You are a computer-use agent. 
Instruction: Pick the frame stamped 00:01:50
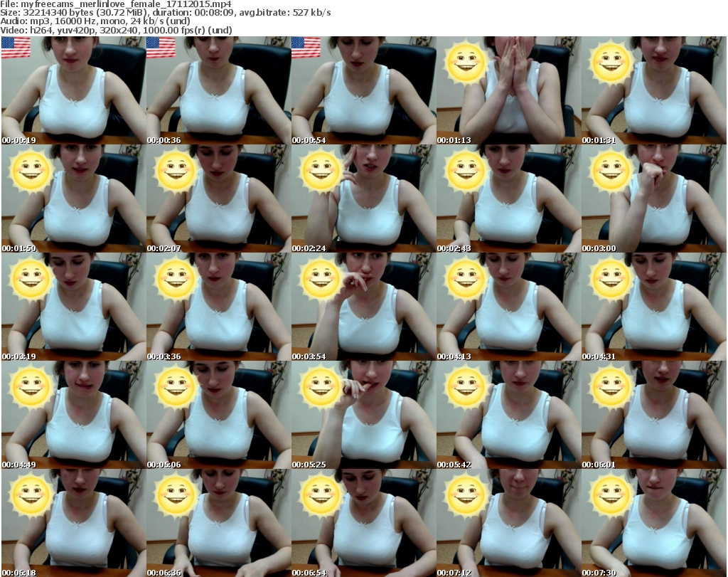(x=74, y=198)
